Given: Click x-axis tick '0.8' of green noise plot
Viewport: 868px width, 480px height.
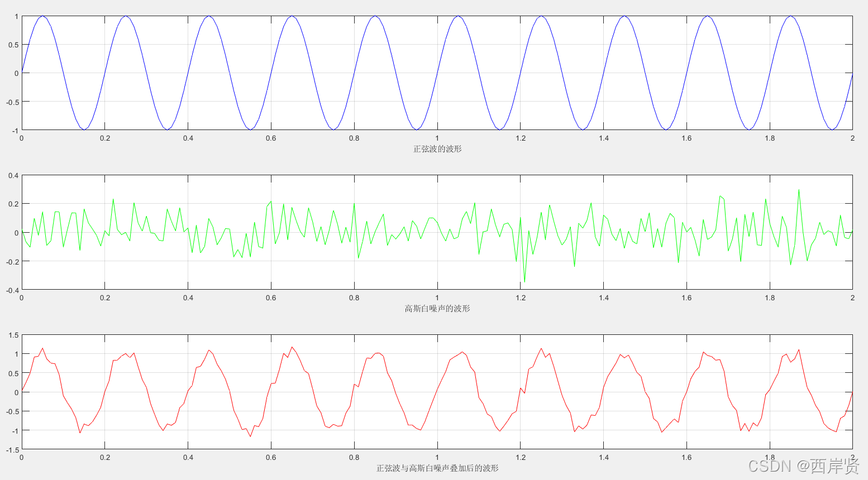Looking at the screenshot, I should (354, 297).
